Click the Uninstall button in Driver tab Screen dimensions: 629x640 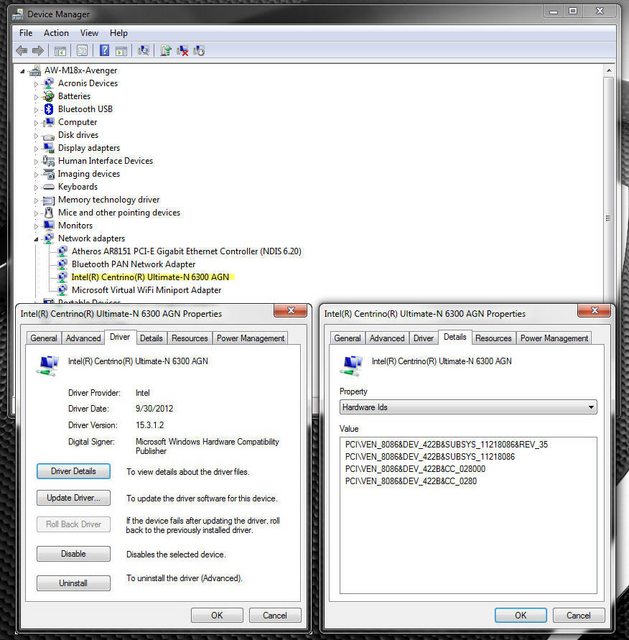click(73, 583)
